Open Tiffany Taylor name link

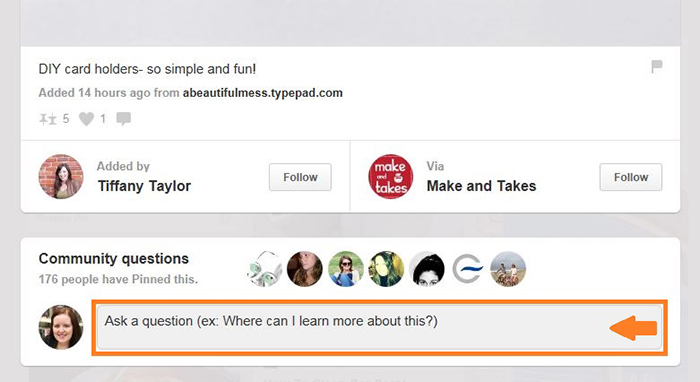click(x=144, y=186)
